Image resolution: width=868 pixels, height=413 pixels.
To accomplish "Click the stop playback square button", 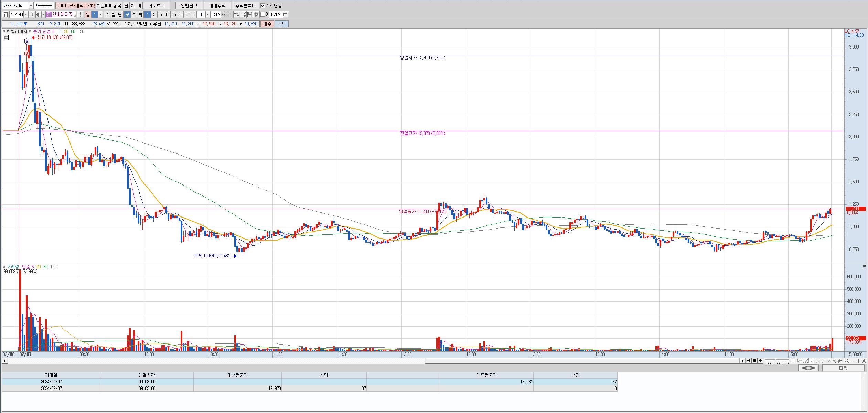I will 754,361.
